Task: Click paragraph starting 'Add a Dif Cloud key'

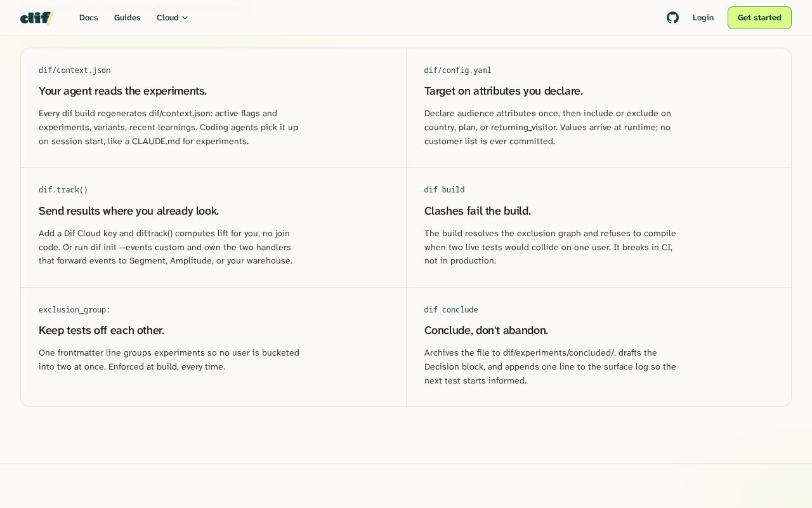Action: tap(166, 247)
